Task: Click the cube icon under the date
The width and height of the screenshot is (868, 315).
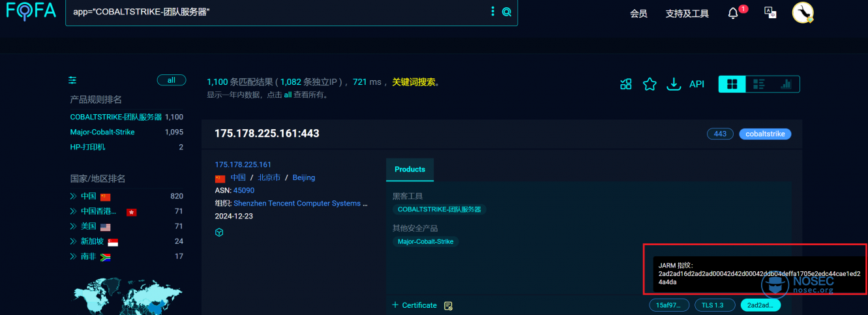Action: [219, 232]
